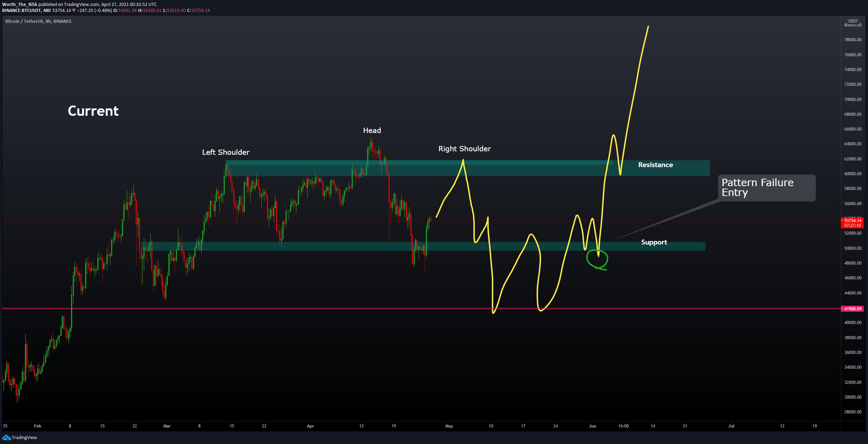
Task: Click the 'Jun' label on time axis
Action: coord(593,426)
